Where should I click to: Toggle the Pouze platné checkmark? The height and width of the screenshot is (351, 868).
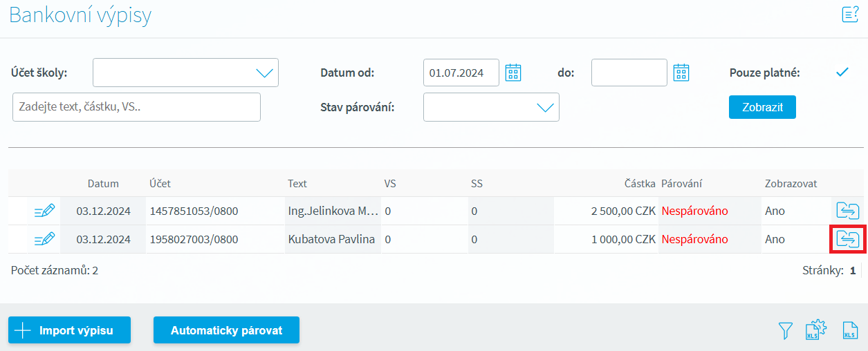pyautogui.click(x=842, y=72)
